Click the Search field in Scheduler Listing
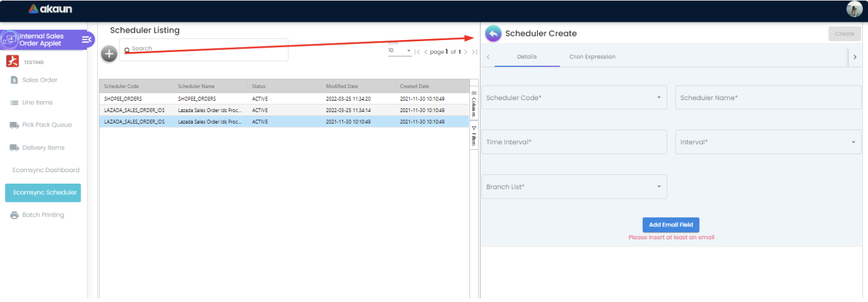The width and height of the screenshot is (868, 302). 204,50
